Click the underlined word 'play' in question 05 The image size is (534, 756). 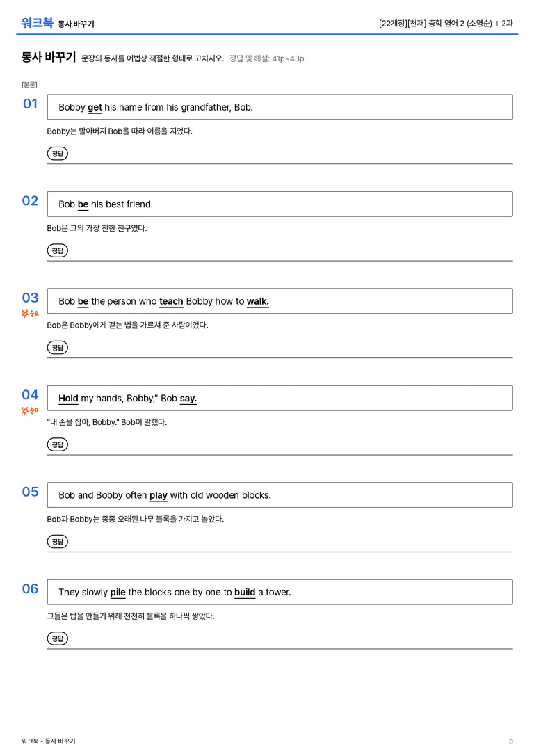tap(158, 496)
